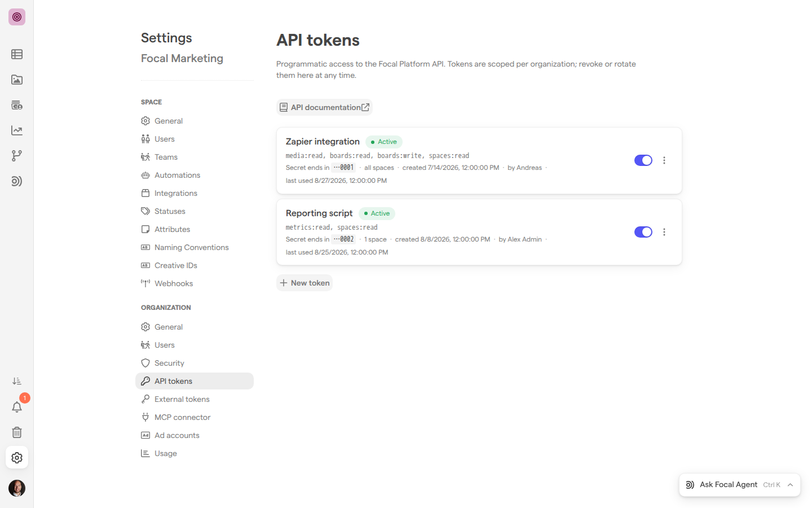Open Security settings
This screenshot has width=812, height=508.
(x=195, y=363)
